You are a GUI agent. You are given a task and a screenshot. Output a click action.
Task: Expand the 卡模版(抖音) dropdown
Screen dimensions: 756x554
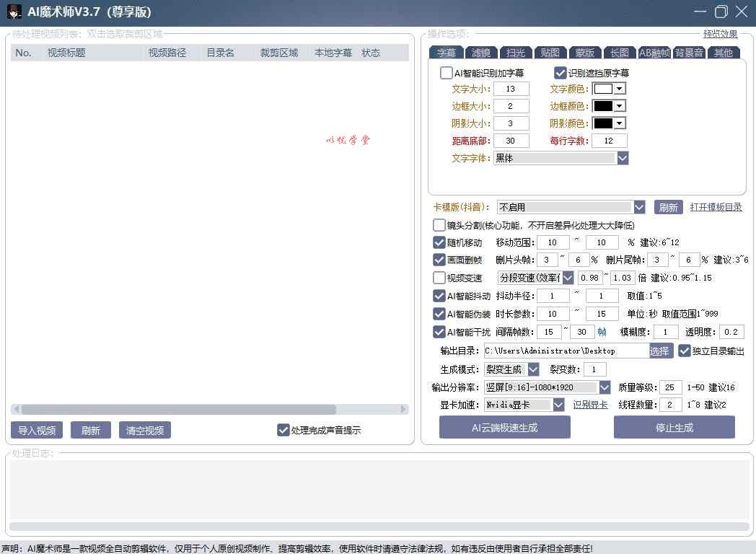639,207
